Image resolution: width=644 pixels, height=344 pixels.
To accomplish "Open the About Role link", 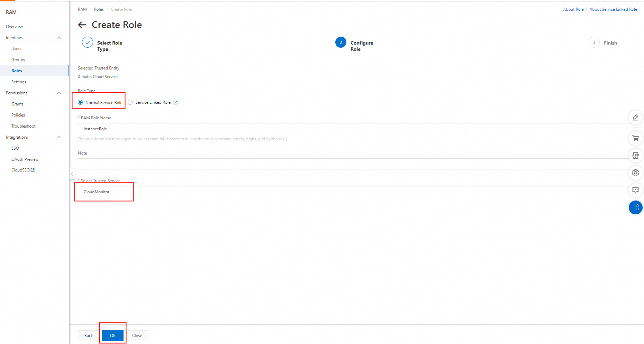I will (x=573, y=9).
